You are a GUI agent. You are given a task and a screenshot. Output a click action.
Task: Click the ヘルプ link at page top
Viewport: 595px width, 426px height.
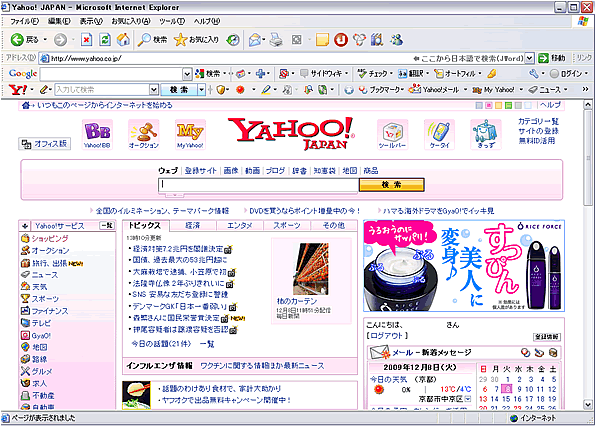point(550,105)
